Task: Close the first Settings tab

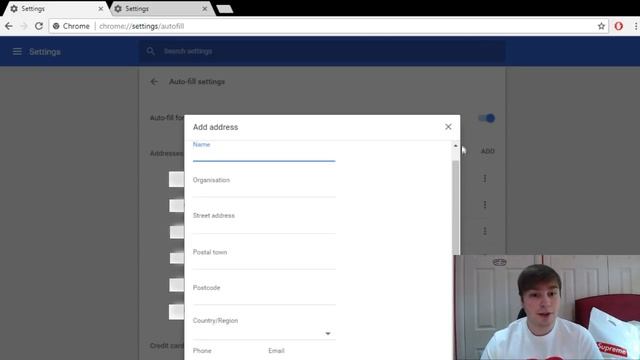Action: (x=101, y=9)
